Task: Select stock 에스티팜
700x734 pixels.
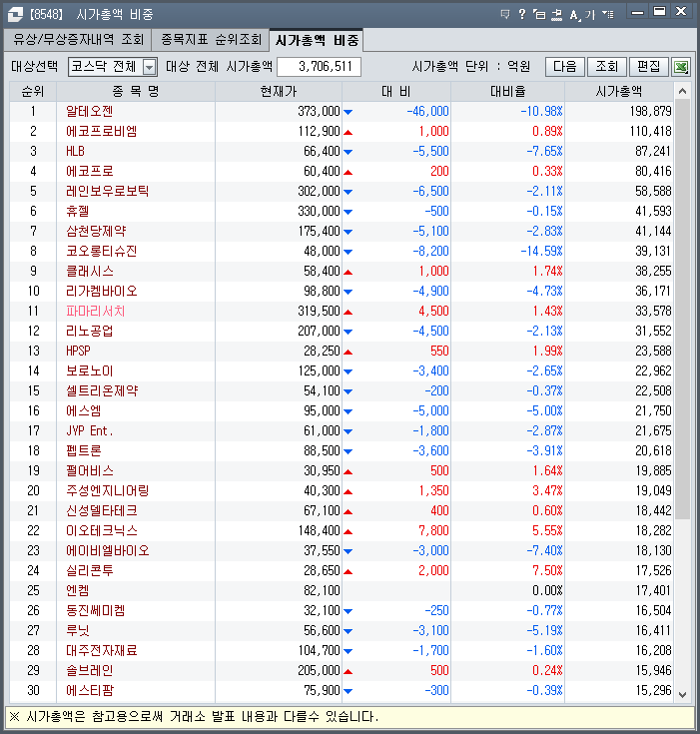Action: [x=90, y=690]
